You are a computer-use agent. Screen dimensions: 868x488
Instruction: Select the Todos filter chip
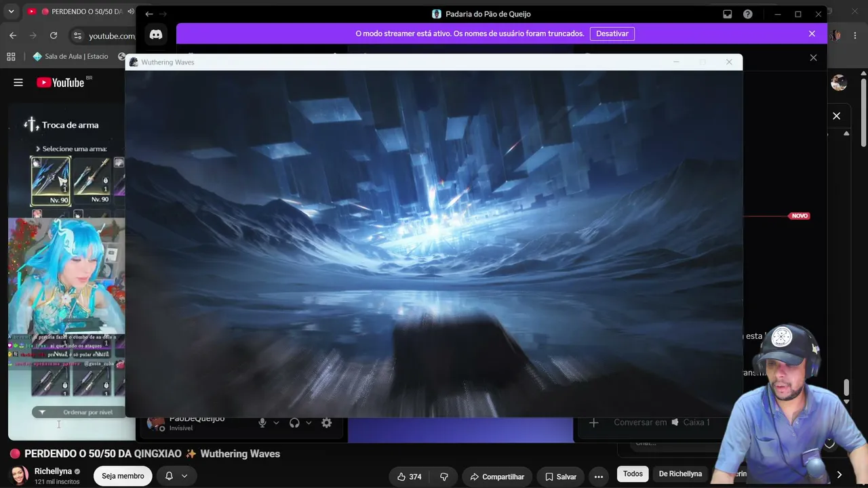click(x=633, y=474)
